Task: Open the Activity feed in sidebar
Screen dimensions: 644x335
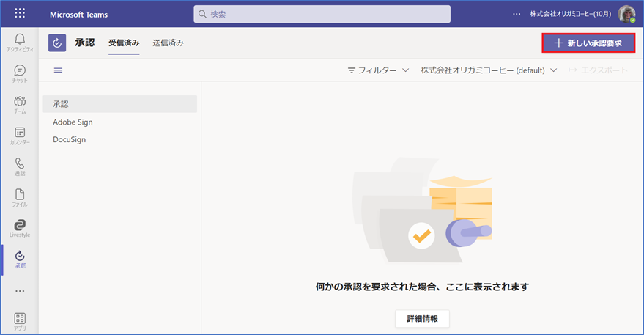Action: (x=20, y=42)
